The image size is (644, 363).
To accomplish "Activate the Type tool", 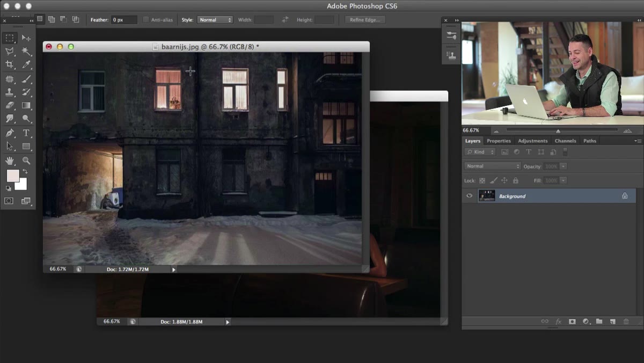I will 26,133.
